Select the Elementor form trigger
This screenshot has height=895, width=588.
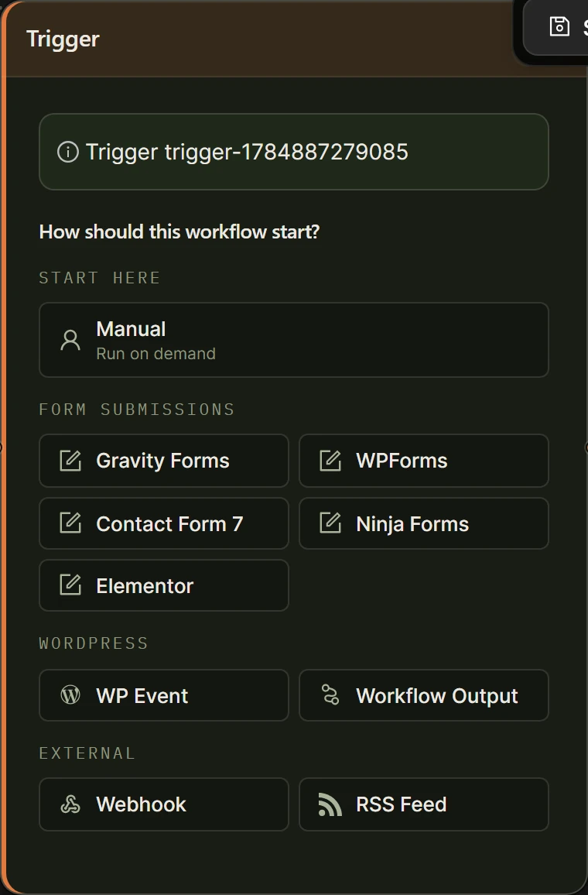coord(164,585)
